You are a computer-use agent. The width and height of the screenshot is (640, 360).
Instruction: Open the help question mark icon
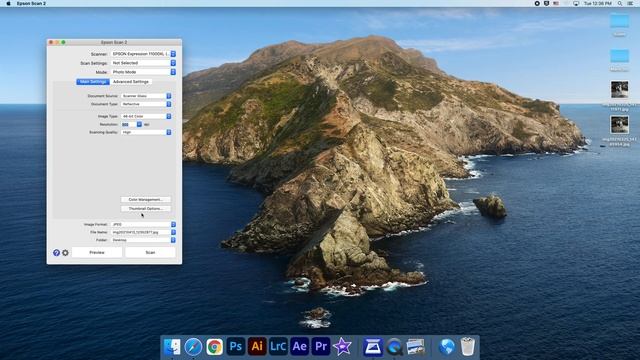[56, 253]
